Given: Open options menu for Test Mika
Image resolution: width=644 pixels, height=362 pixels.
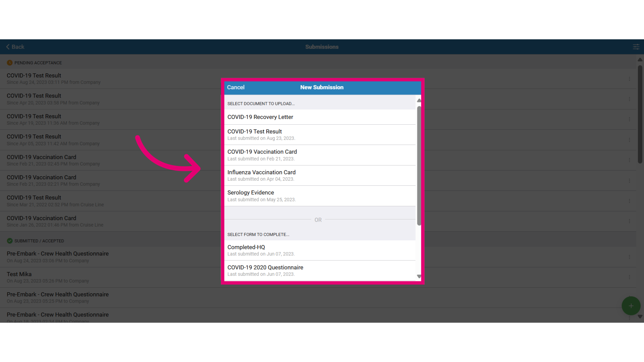Looking at the screenshot, I should click(x=629, y=277).
